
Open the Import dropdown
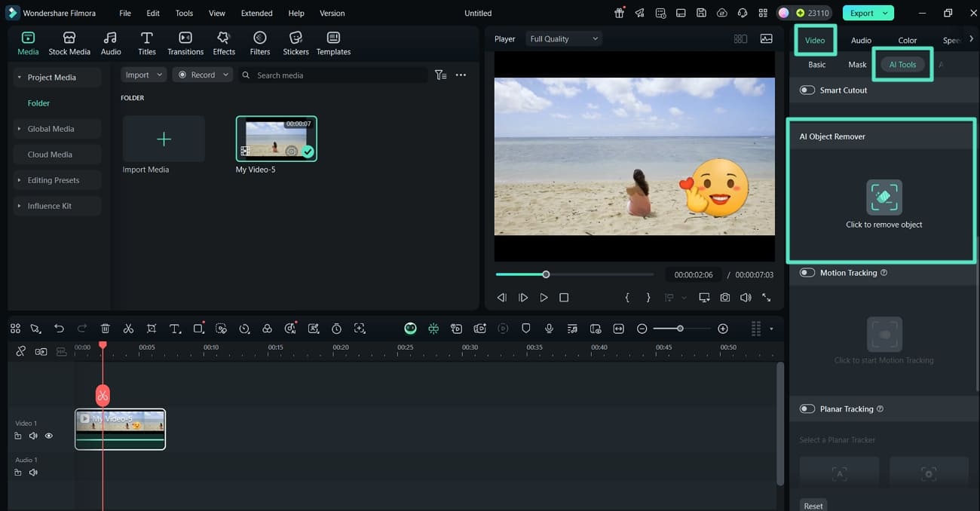click(x=144, y=75)
